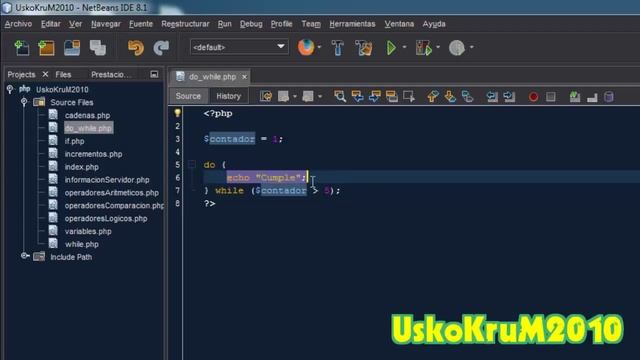Open the default configuration dropdown

click(x=239, y=47)
